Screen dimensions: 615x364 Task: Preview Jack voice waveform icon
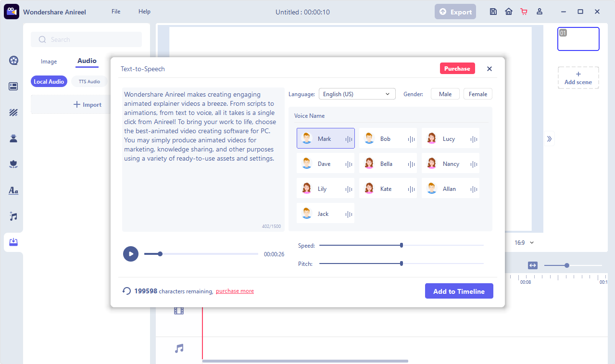(x=349, y=214)
